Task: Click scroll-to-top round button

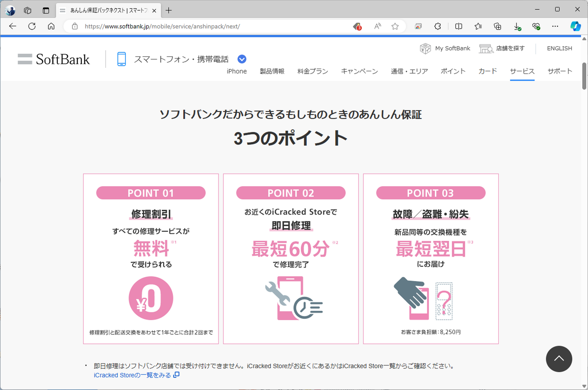Action: 559,359
